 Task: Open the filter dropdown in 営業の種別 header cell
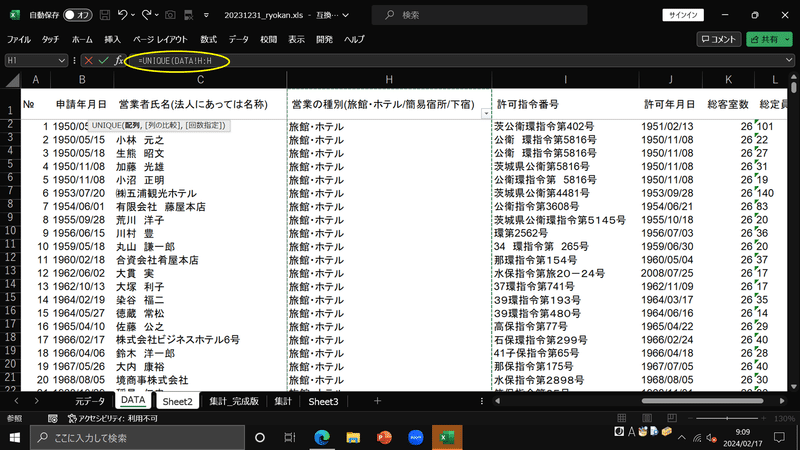(486, 114)
